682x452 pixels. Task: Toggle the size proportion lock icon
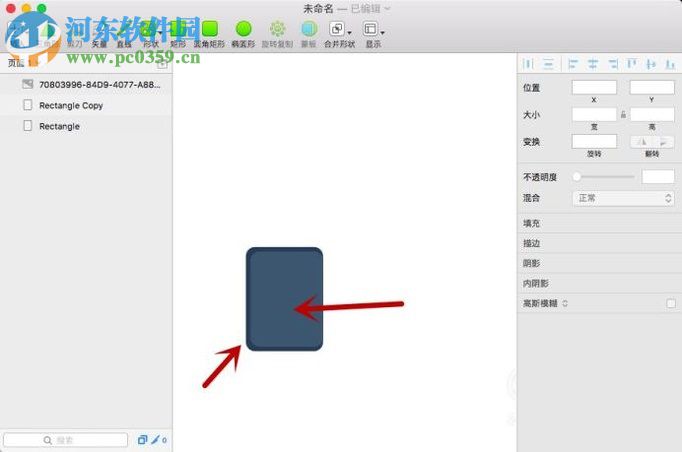coord(623,115)
